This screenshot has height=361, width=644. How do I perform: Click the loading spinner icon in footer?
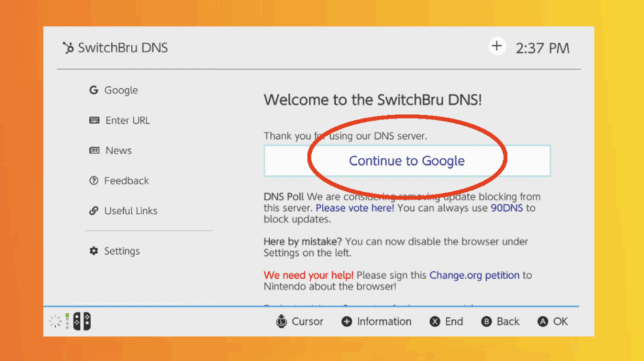click(55, 321)
